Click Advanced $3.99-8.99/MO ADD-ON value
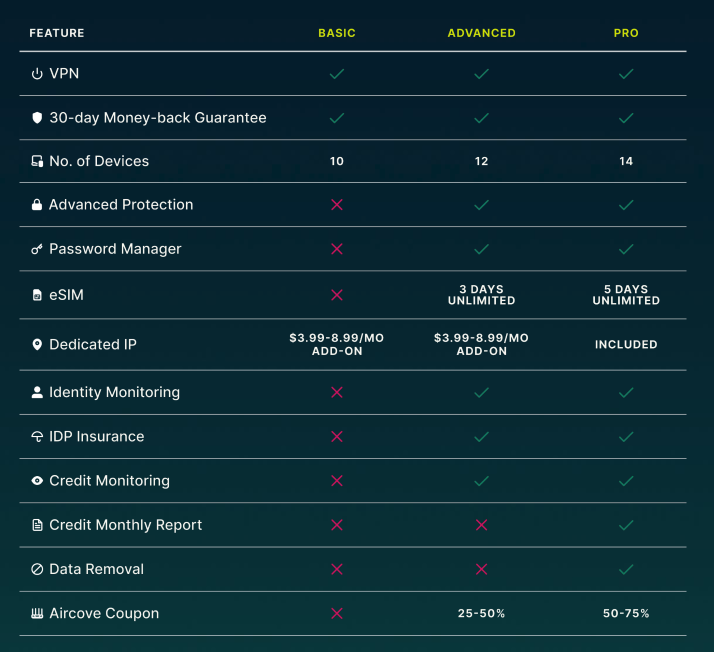Image resolution: width=714 pixels, height=652 pixels. [481, 345]
